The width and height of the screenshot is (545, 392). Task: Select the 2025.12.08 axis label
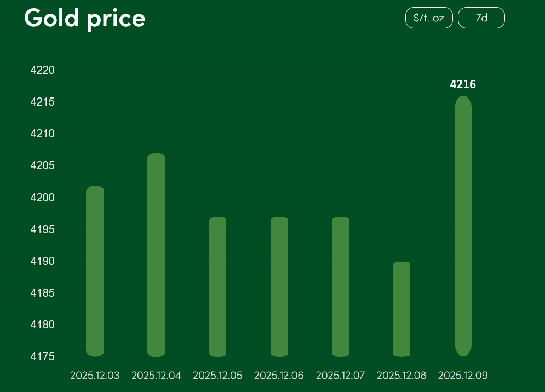pyautogui.click(x=401, y=376)
